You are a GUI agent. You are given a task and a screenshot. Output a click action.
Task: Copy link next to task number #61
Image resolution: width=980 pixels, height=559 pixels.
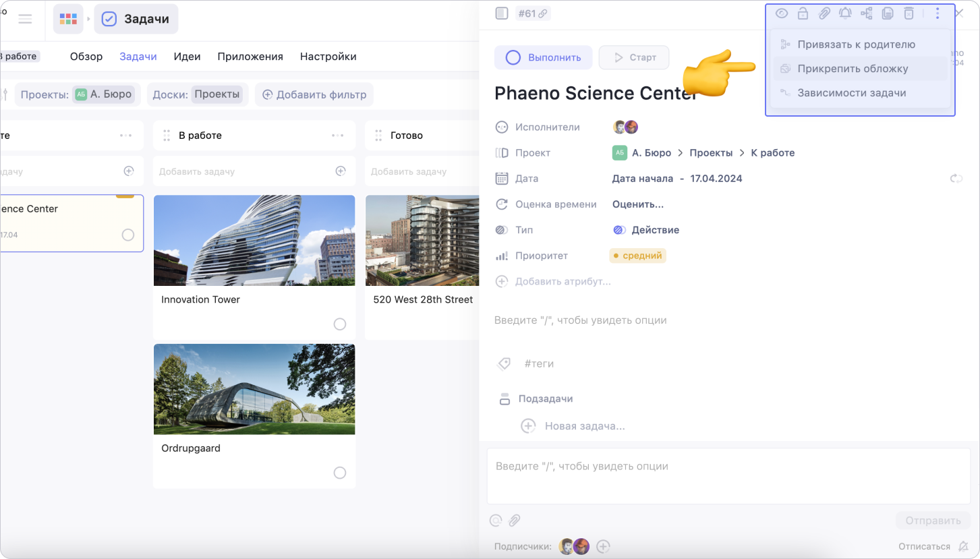click(542, 13)
